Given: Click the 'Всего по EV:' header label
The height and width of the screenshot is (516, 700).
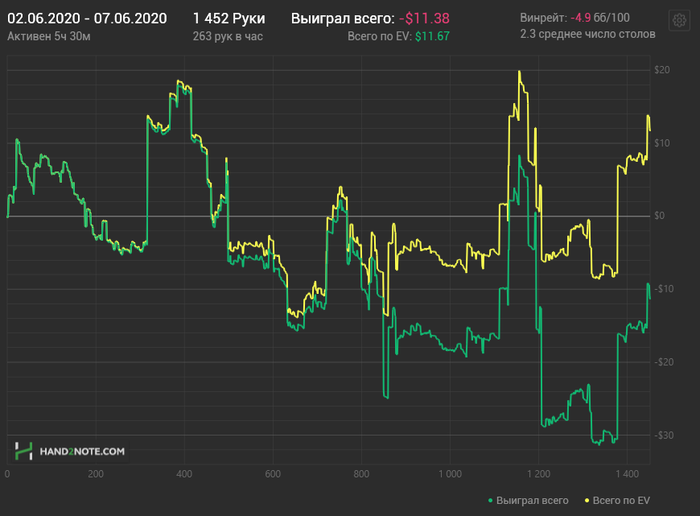Looking at the screenshot, I should point(379,36).
